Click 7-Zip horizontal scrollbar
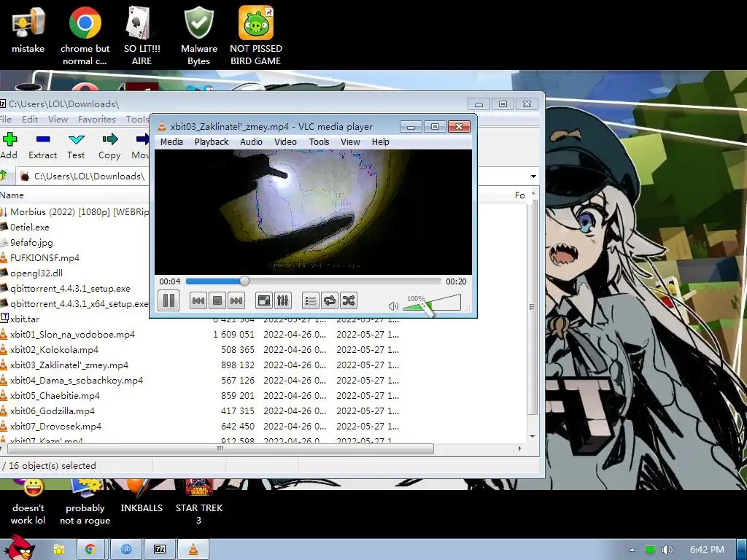 coord(220,448)
